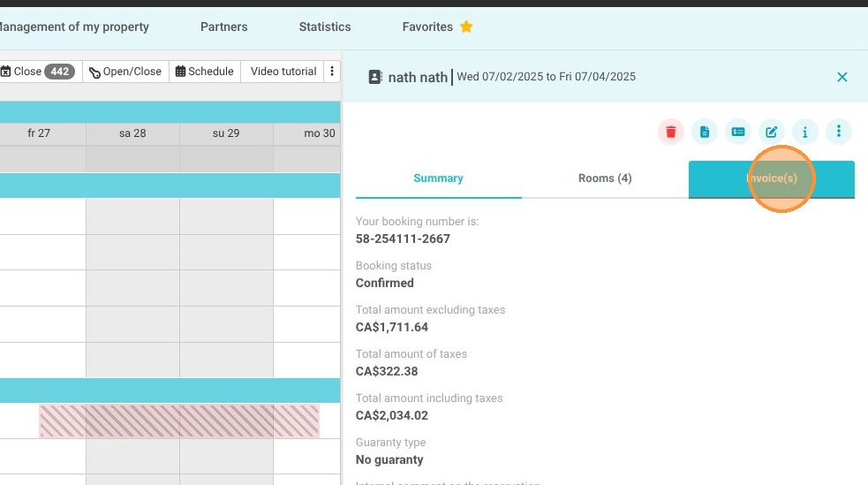Click the CA$1,711.64 amount excluding taxes

tap(392, 327)
